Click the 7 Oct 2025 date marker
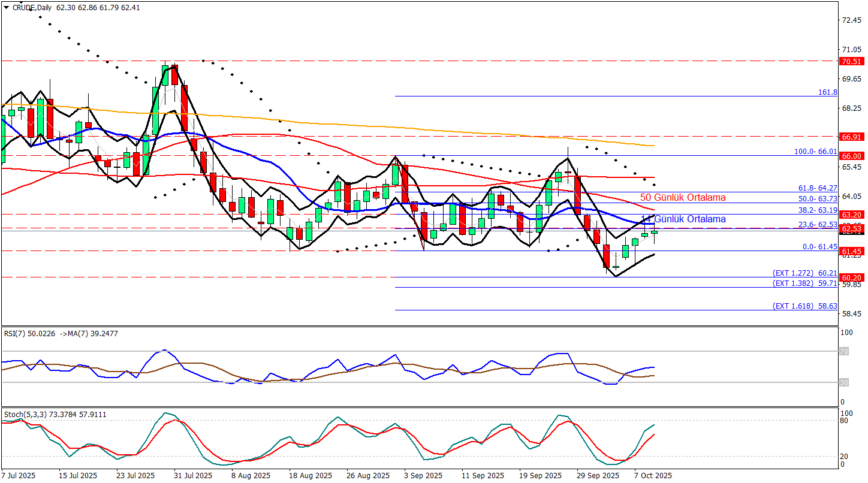Screen dimensions: 868x483 (x=654, y=475)
